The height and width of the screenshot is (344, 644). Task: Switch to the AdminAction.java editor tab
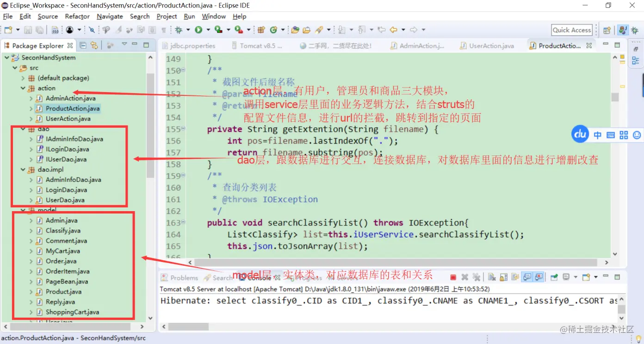click(x=417, y=46)
